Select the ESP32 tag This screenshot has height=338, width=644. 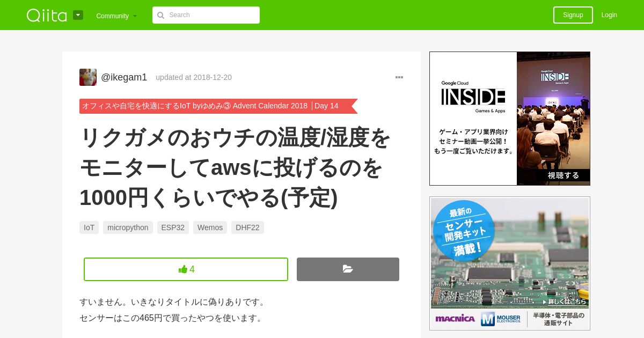[173, 227]
